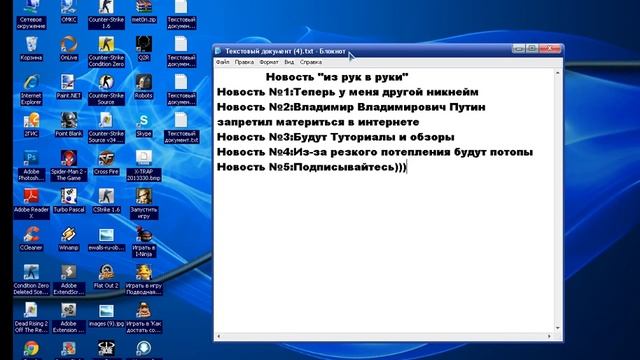This screenshot has height=360, width=640.
Task: Minimize the Notepad window
Action: click(x=518, y=49)
